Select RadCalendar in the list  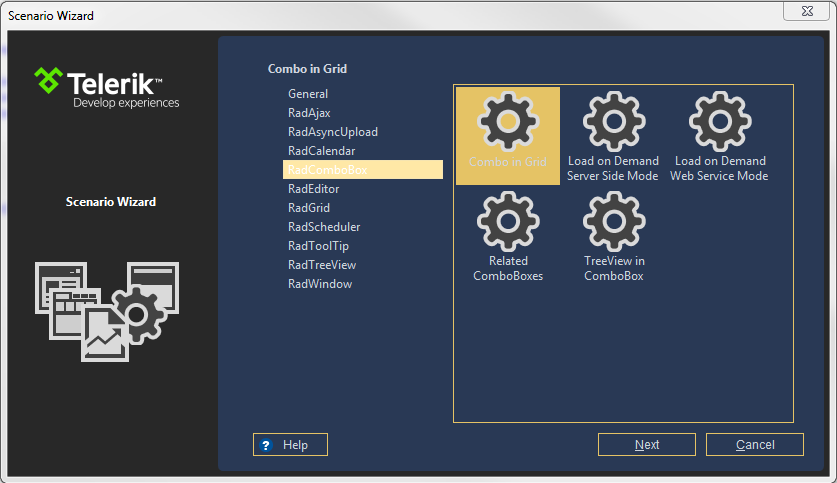click(321, 151)
